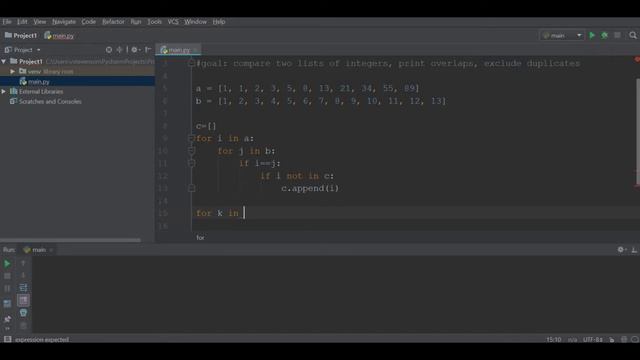Click the Run panel pause output icon

click(7, 288)
